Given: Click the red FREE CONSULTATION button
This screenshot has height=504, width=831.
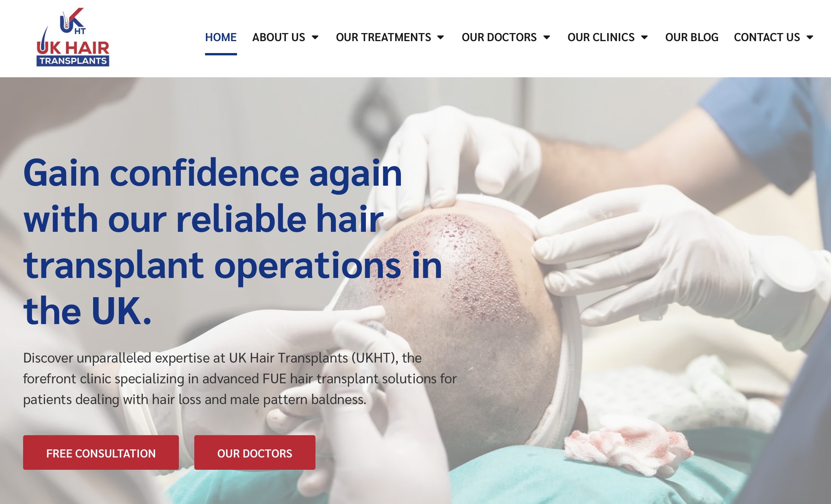Looking at the screenshot, I should 101,452.
